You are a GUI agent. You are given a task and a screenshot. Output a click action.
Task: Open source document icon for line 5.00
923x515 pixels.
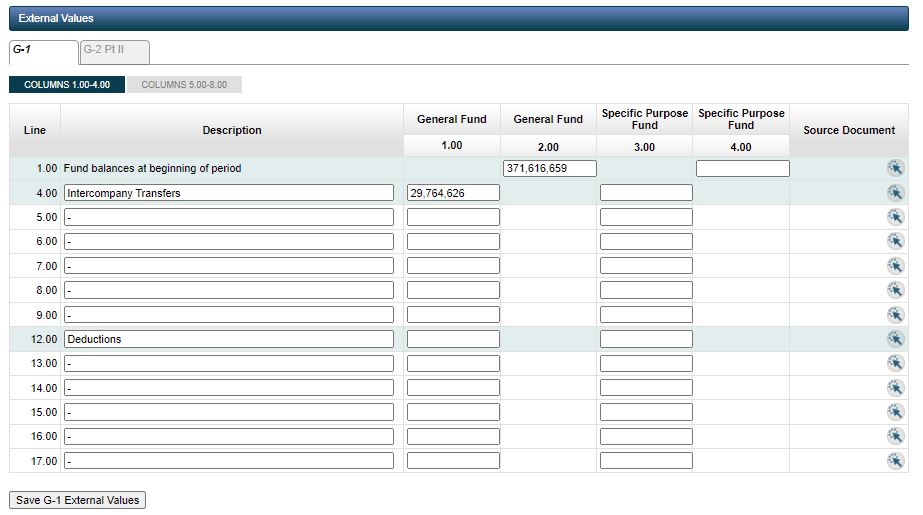pos(895,217)
